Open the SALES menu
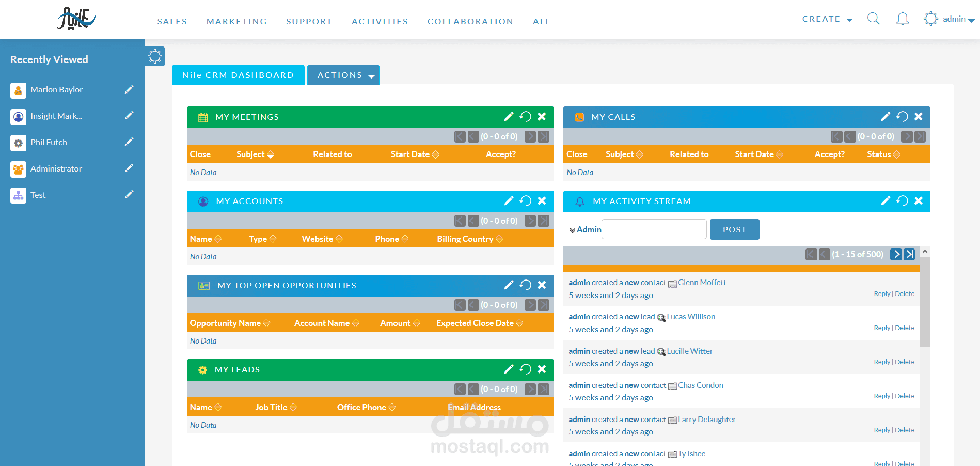The height and width of the screenshot is (466, 980). click(x=172, y=21)
